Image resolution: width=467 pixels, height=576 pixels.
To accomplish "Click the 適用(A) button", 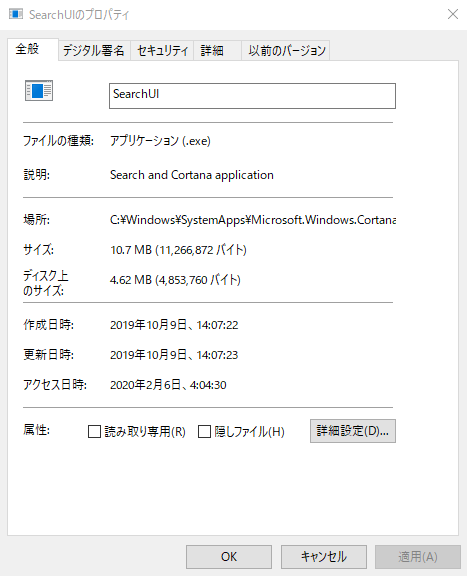I will click(x=418, y=557).
